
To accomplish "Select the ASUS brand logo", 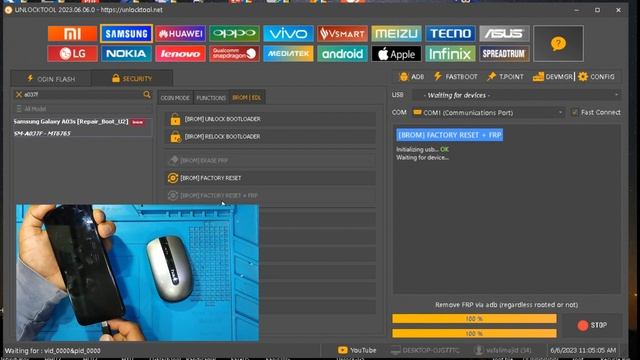I will (504, 33).
